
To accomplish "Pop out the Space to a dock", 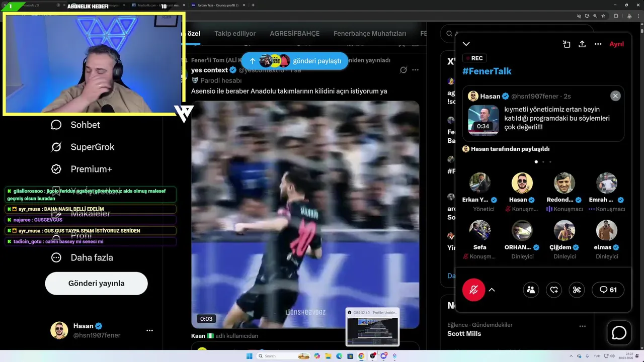I will [x=567, y=44].
